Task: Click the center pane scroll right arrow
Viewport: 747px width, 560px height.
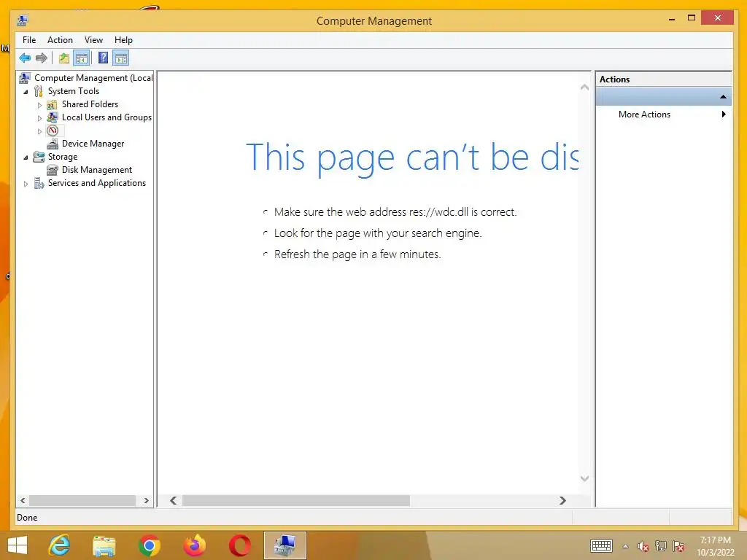Action: click(562, 500)
